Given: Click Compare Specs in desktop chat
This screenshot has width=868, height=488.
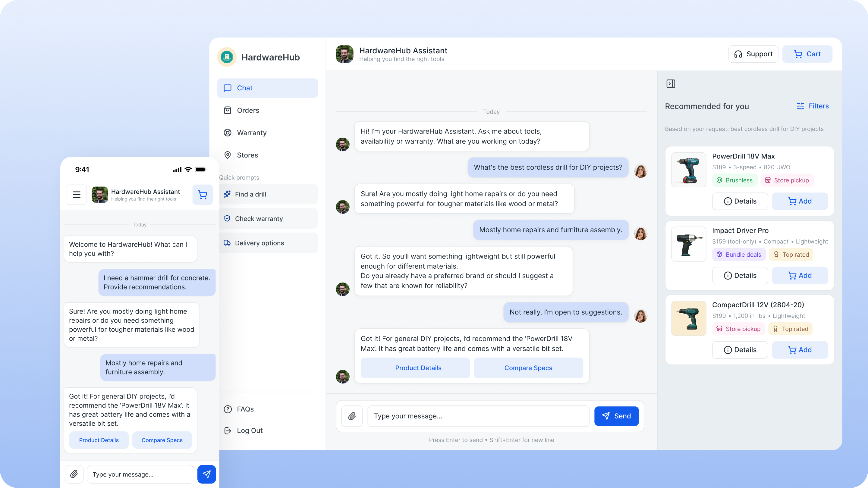Looking at the screenshot, I should coord(528,368).
